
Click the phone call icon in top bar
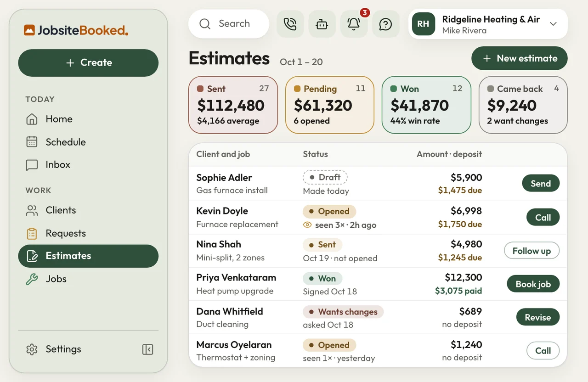coord(290,24)
